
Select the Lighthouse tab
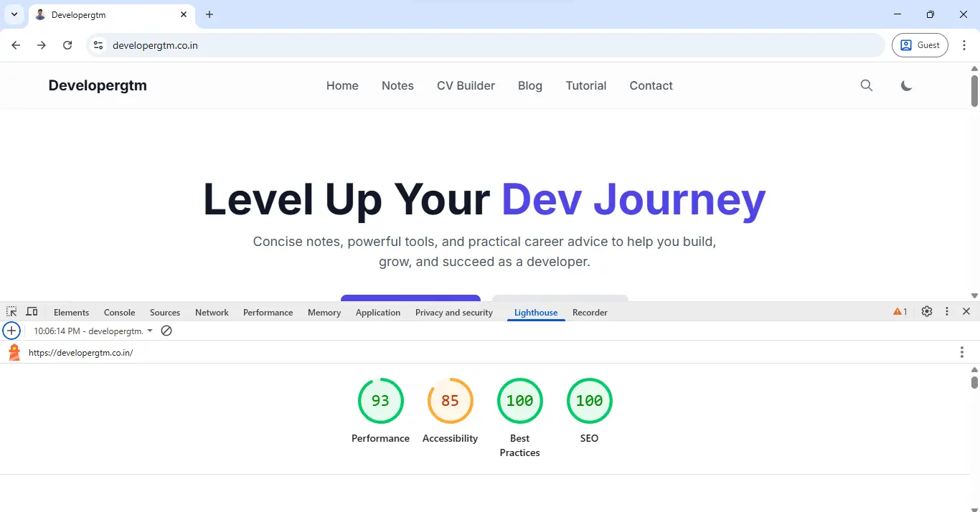(536, 313)
